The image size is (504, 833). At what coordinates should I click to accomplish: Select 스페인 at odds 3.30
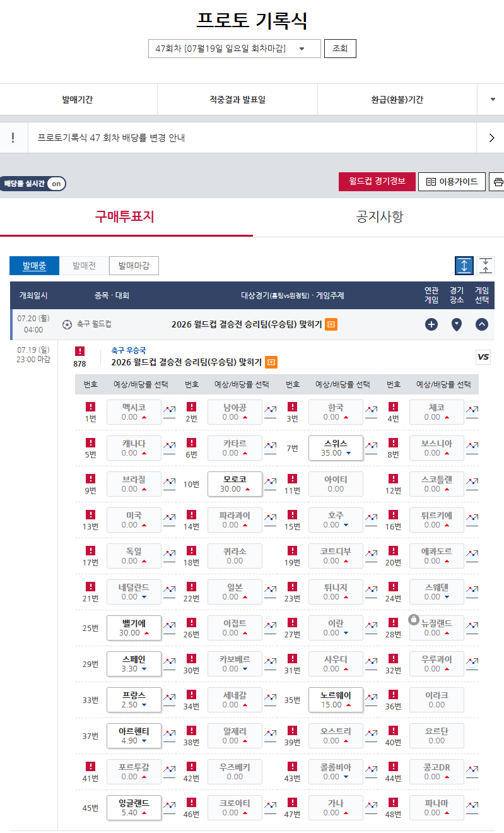coord(134,664)
